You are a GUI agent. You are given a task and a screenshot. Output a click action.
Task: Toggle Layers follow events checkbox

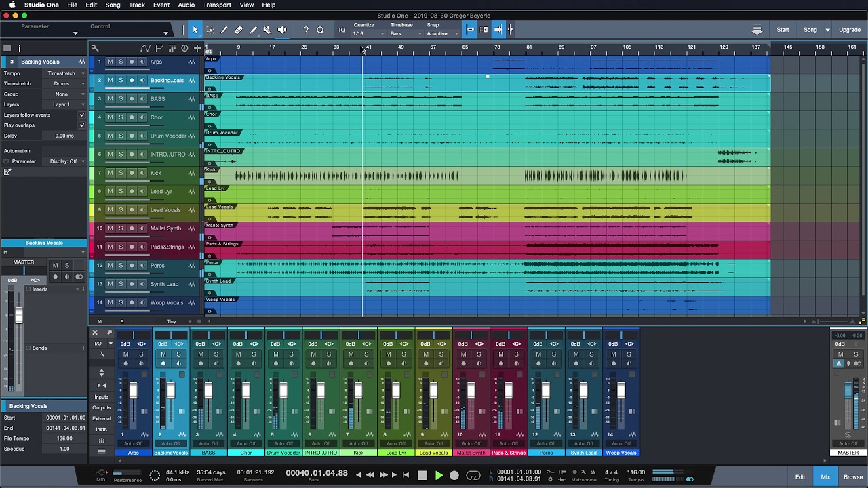[82, 115]
